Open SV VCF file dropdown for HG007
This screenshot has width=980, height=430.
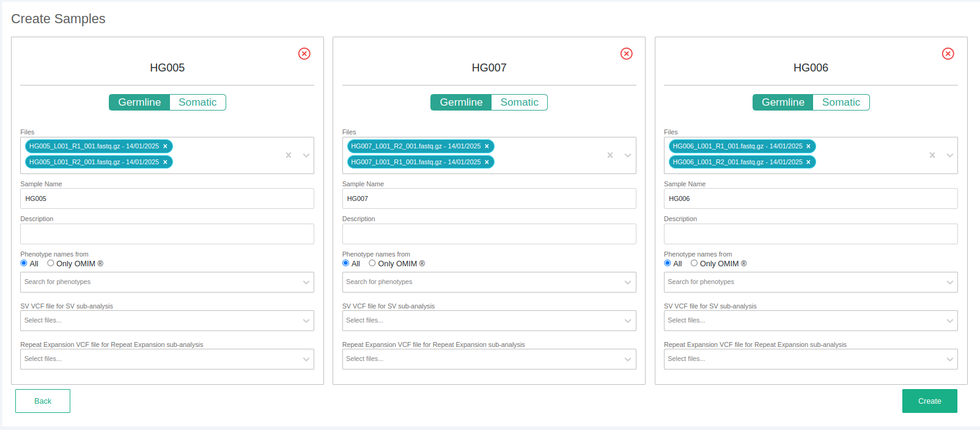[x=627, y=321]
